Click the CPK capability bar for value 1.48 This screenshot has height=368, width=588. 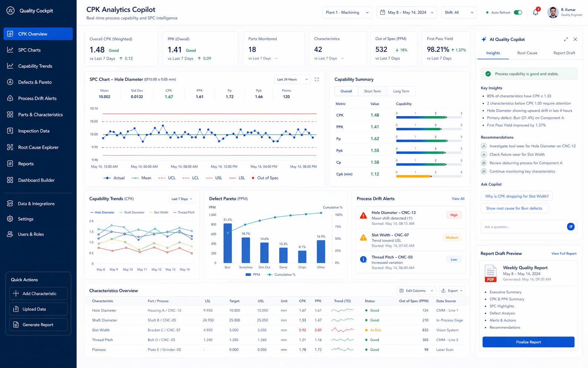(x=422, y=117)
